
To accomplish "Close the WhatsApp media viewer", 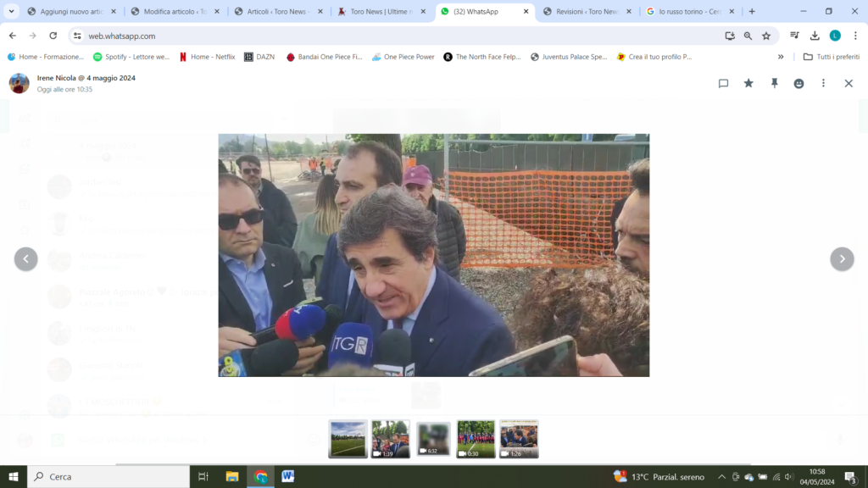I will click(849, 83).
